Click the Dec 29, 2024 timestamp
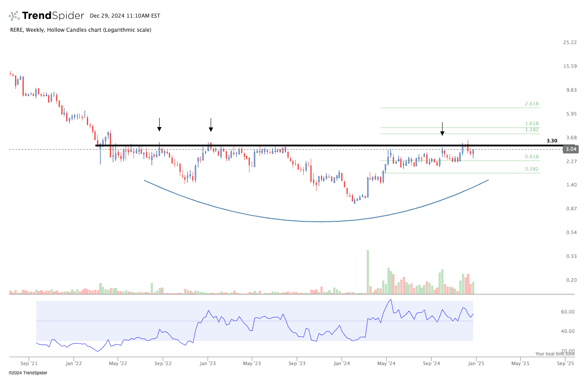The image size is (588, 377). 125,16
